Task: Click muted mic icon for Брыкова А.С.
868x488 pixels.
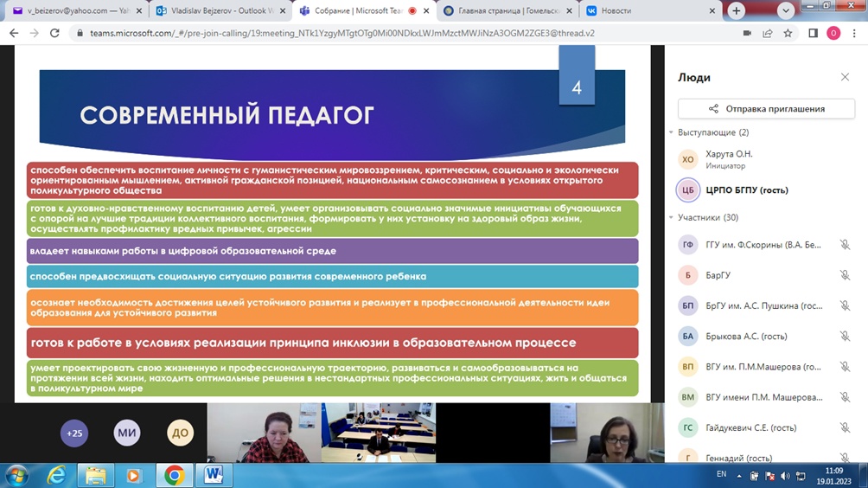Action: click(845, 337)
